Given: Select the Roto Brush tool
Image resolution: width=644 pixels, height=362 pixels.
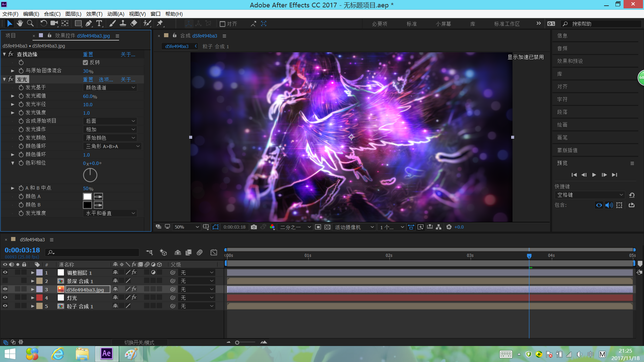Looking at the screenshot, I should pos(147,23).
